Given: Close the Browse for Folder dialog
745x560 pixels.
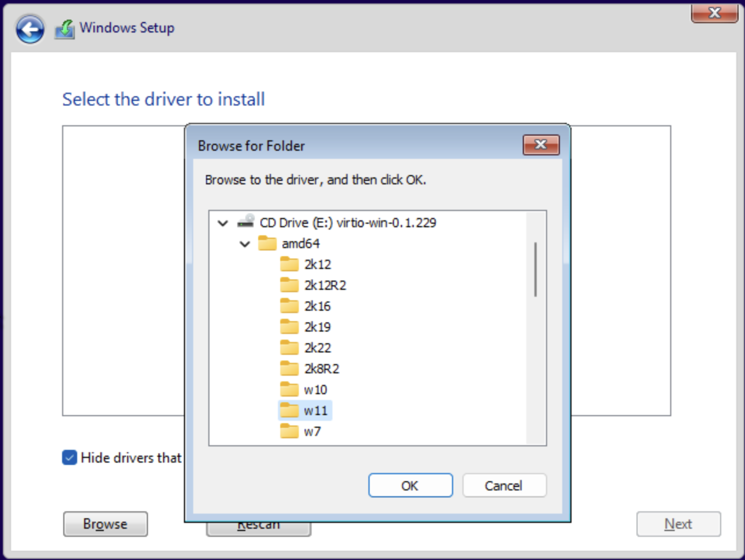Looking at the screenshot, I should (x=541, y=145).
